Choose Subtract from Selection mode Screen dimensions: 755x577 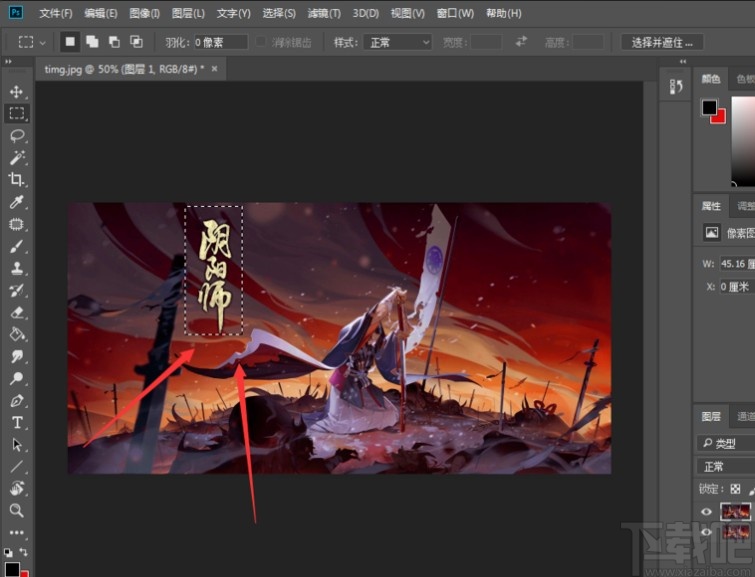click(114, 42)
